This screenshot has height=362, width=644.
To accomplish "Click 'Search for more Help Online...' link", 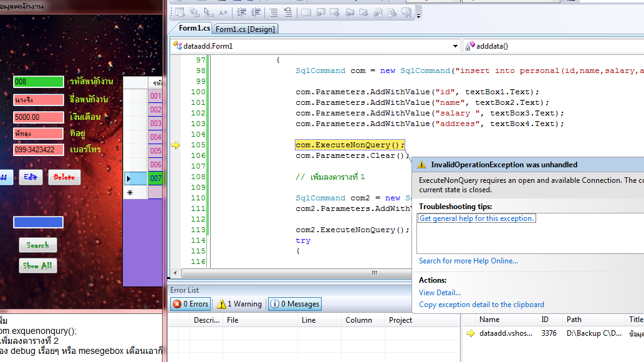I will click(468, 261).
